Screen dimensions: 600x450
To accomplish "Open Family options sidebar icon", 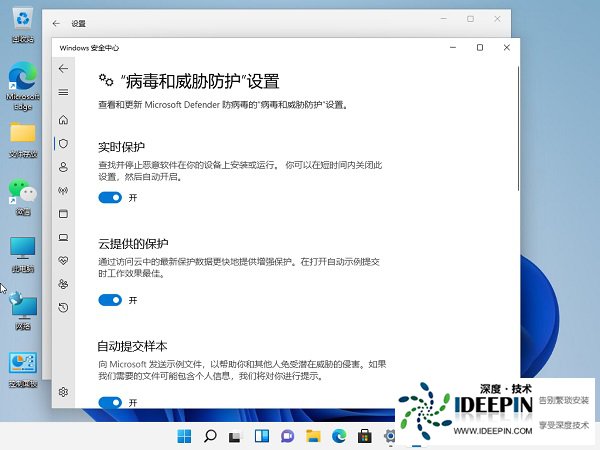I will (64, 284).
